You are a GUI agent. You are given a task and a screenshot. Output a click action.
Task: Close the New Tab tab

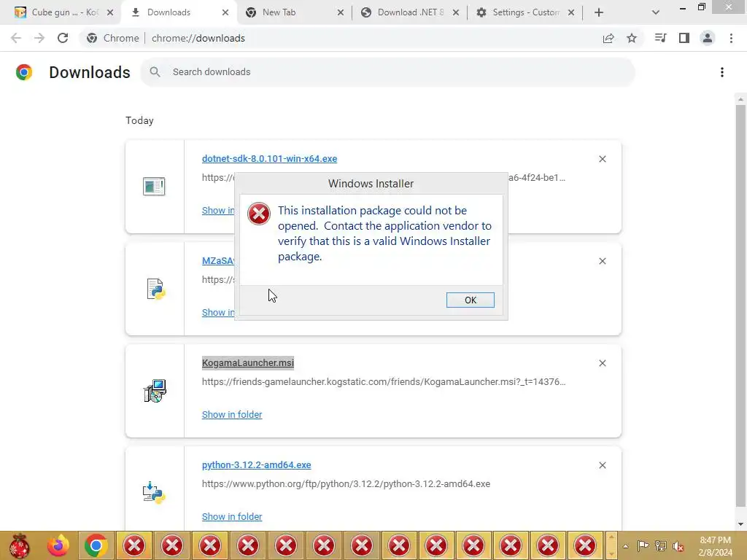click(x=340, y=12)
